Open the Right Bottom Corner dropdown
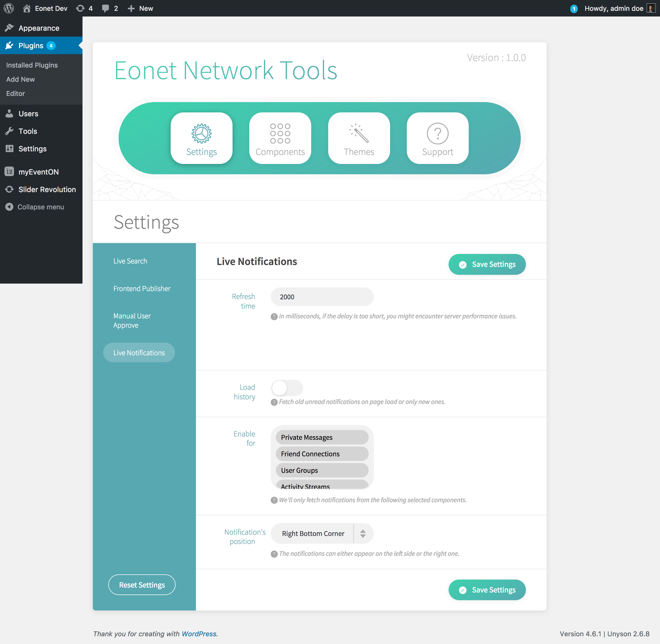The image size is (660, 644). coord(322,533)
